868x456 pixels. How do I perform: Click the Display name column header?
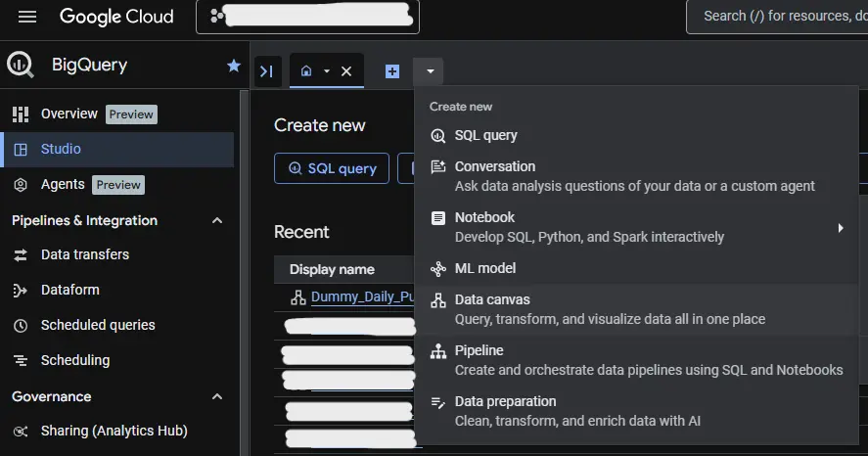pos(332,269)
